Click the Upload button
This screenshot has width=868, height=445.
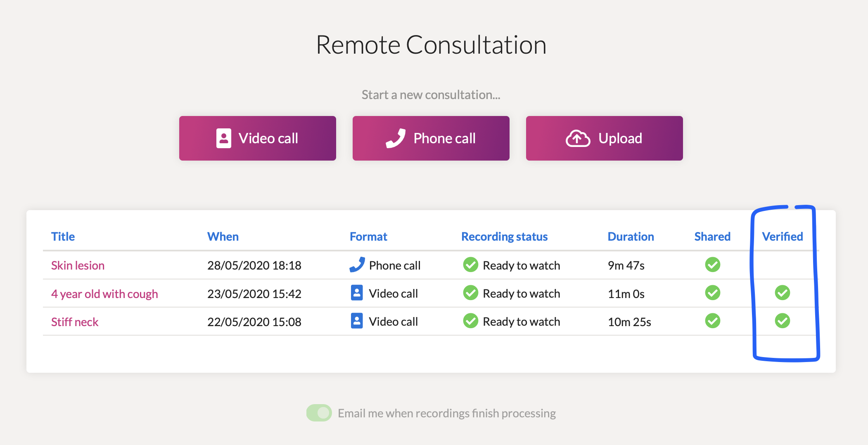[x=605, y=138]
